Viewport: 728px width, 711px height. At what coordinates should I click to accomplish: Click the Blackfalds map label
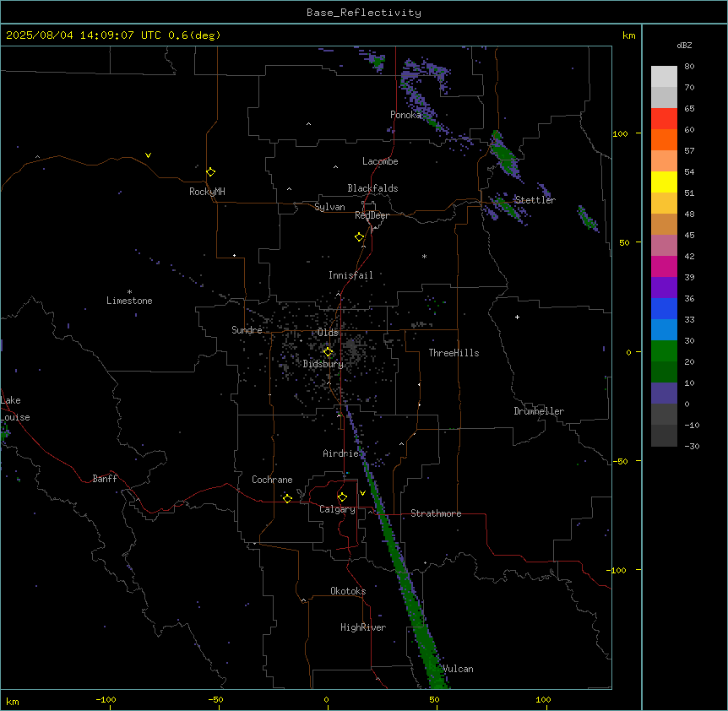click(372, 188)
